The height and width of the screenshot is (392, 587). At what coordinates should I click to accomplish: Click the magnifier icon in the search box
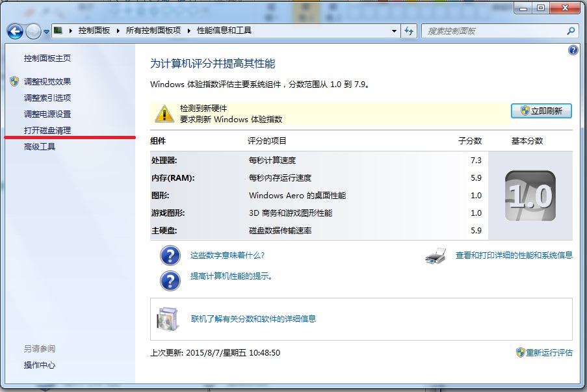coord(571,31)
